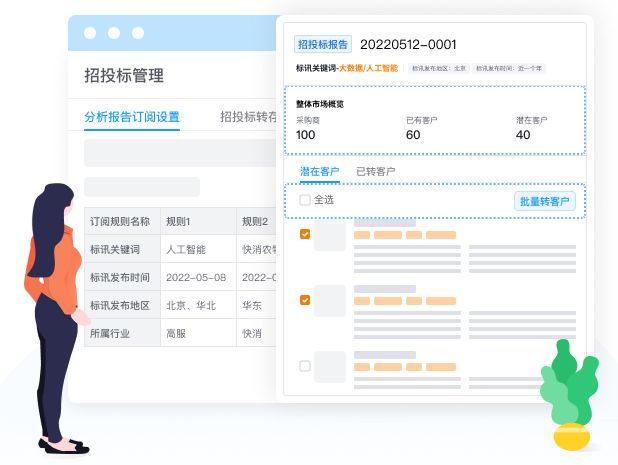Image resolution: width=618 pixels, height=465 pixels.
Task: Click the first white window control dot
Action: point(90,33)
